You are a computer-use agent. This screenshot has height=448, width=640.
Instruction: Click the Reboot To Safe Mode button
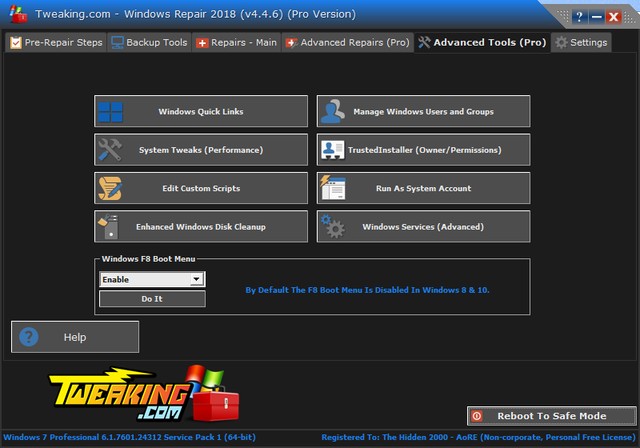(551, 415)
